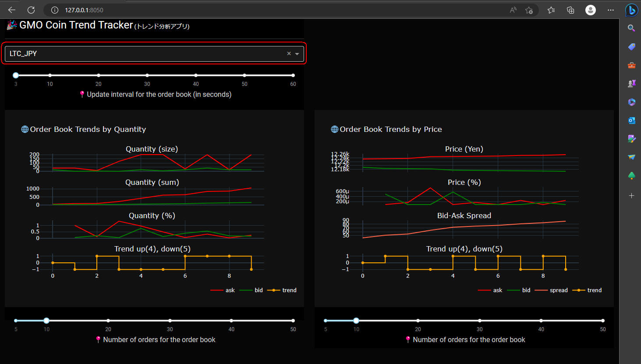Set quantity order count to 5
The width and height of the screenshot is (641, 364).
click(16, 321)
